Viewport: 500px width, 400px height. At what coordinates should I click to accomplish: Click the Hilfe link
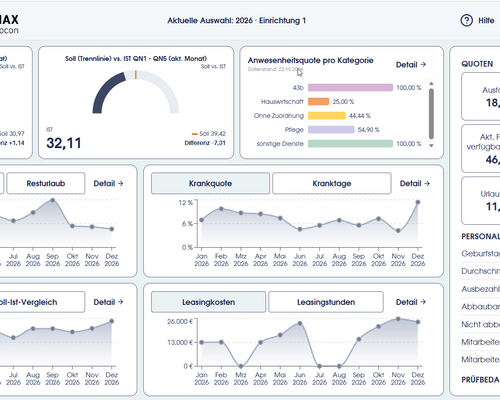click(x=486, y=20)
